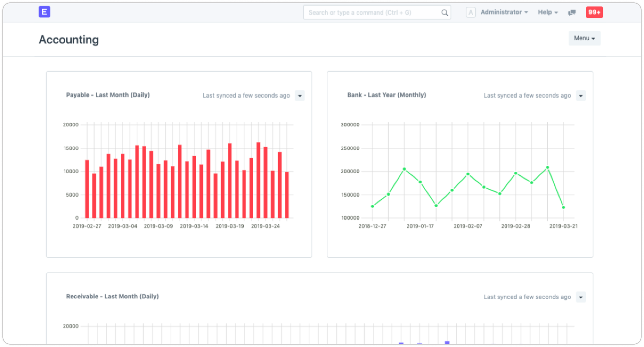This screenshot has width=644, height=347.
Task: Click the Accounting page title
Action: click(x=69, y=40)
